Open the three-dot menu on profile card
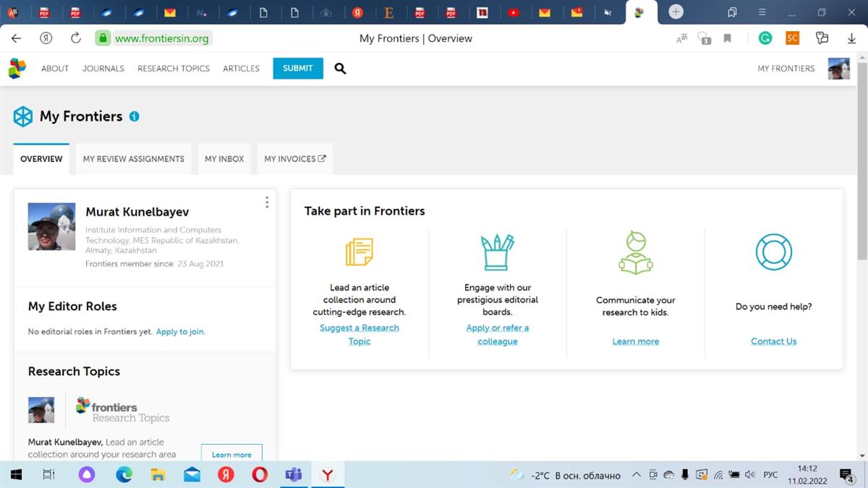This screenshot has height=488, width=868. coord(267,202)
